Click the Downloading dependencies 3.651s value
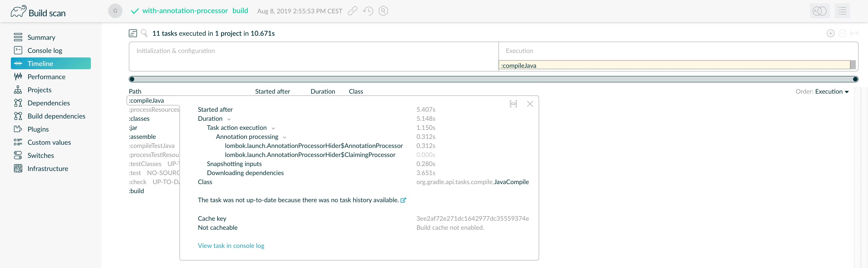This screenshot has width=868, height=268. point(426,173)
